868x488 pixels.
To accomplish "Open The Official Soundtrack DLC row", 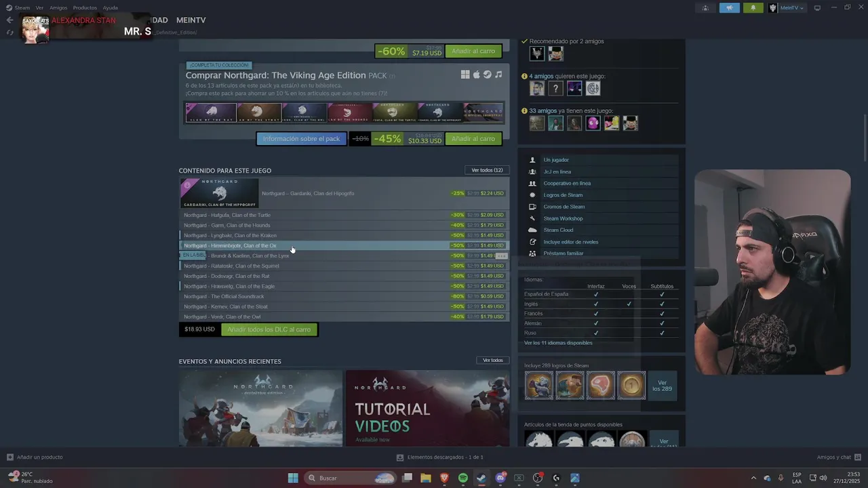I will (344, 296).
